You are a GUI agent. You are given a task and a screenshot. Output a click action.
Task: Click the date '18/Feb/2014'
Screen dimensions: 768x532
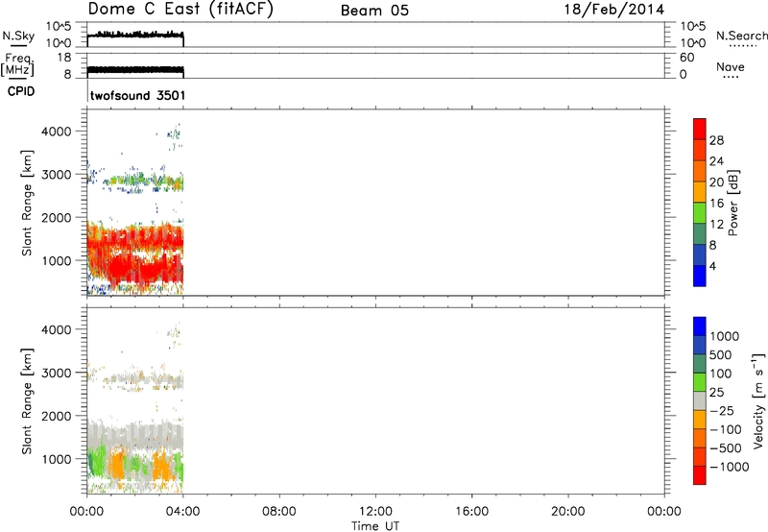click(x=614, y=10)
